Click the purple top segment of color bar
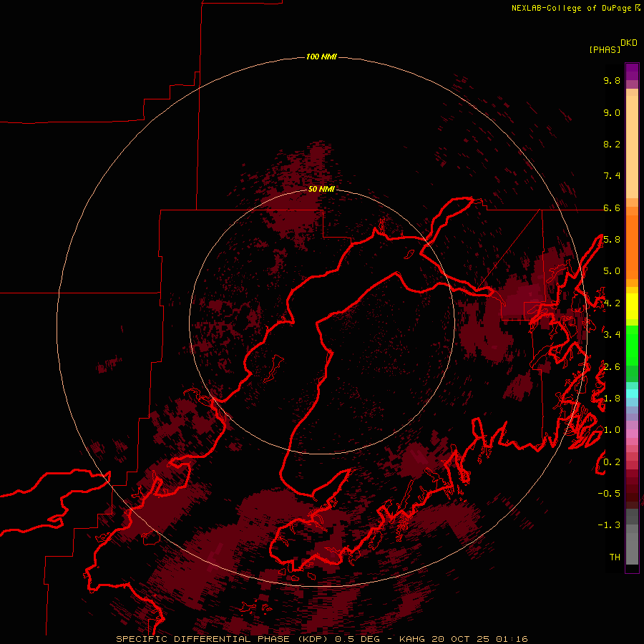Viewport: 644px width, 644px height. point(632,72)
